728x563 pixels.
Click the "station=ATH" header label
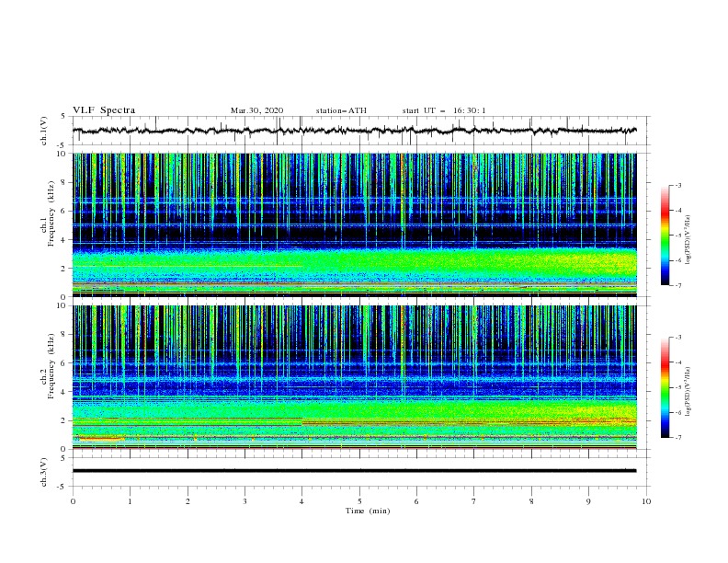[341, 110]
